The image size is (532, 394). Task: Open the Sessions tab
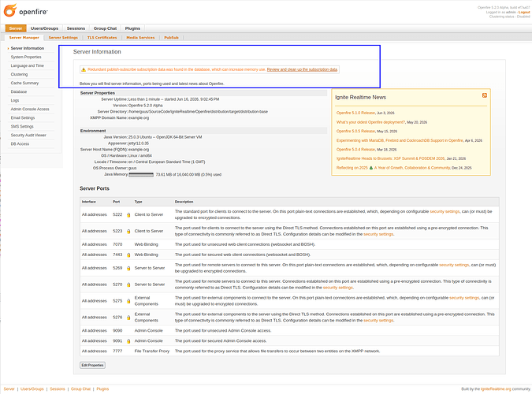click(76, 28)
